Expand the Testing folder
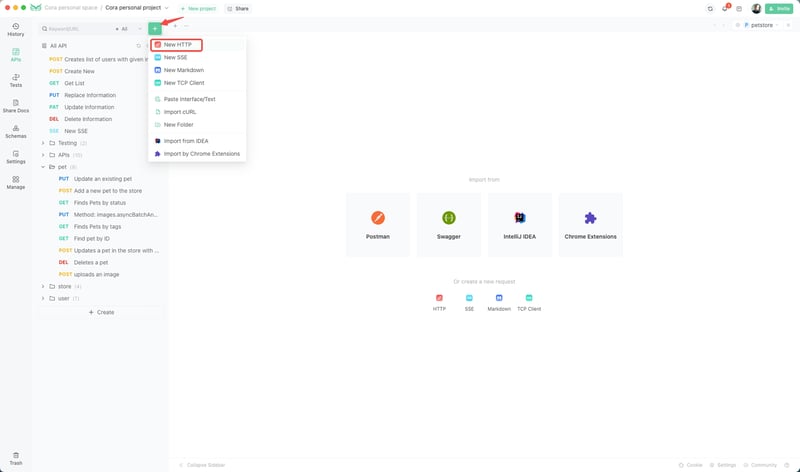 [x=43, y=143]
